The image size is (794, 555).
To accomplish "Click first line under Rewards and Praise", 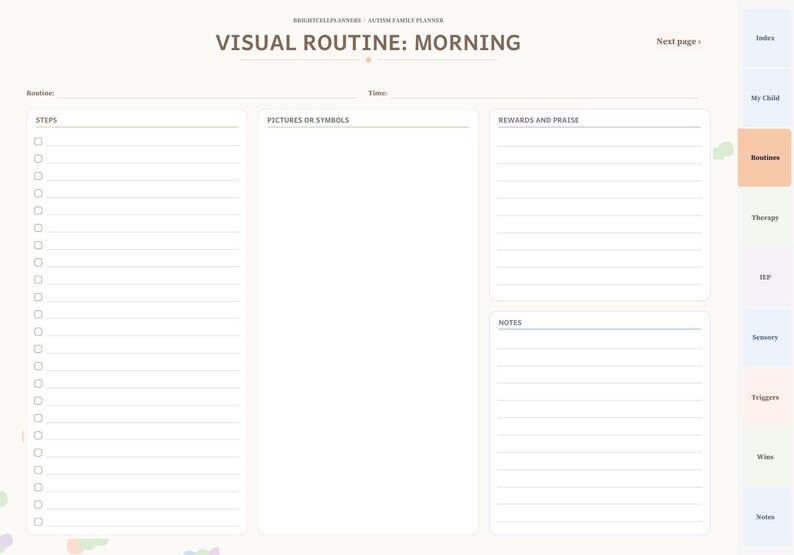I will point(600,140).
